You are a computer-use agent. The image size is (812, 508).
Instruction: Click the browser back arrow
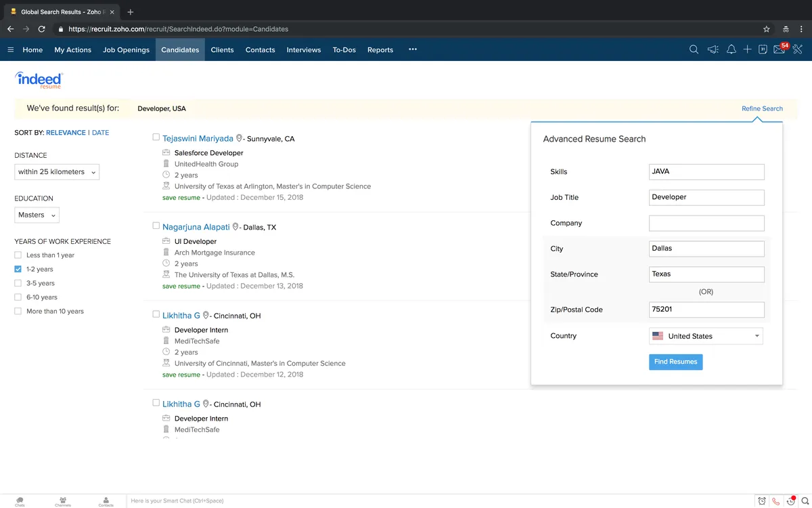(x=10, y=29)
